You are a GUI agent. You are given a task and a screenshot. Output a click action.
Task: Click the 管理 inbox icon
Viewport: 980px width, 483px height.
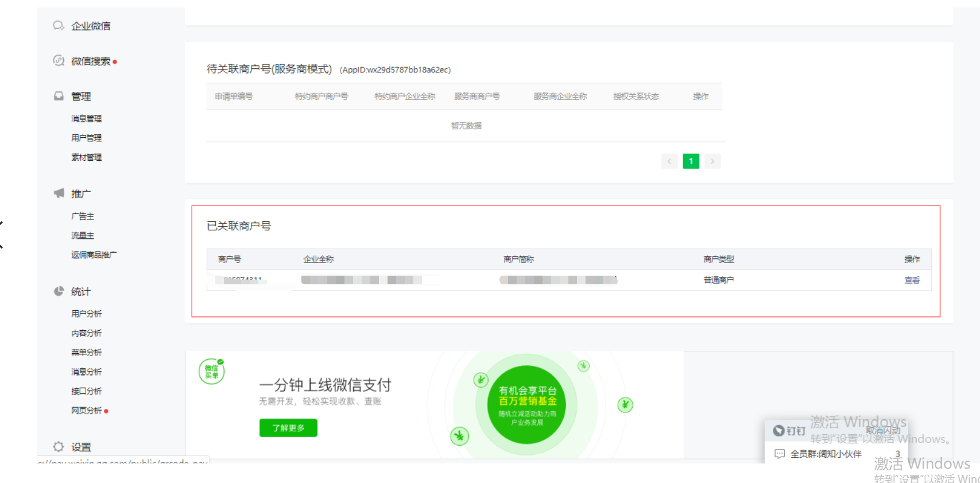(58, 96)
